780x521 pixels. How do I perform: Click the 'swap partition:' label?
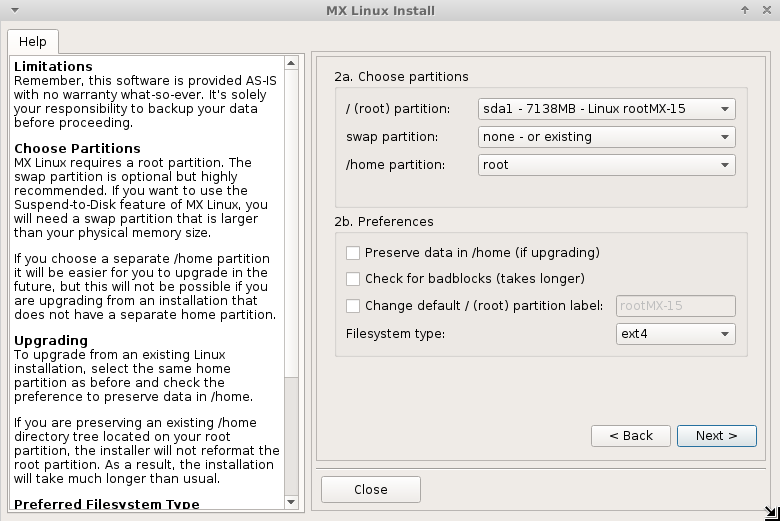click(x=392, y=137)
